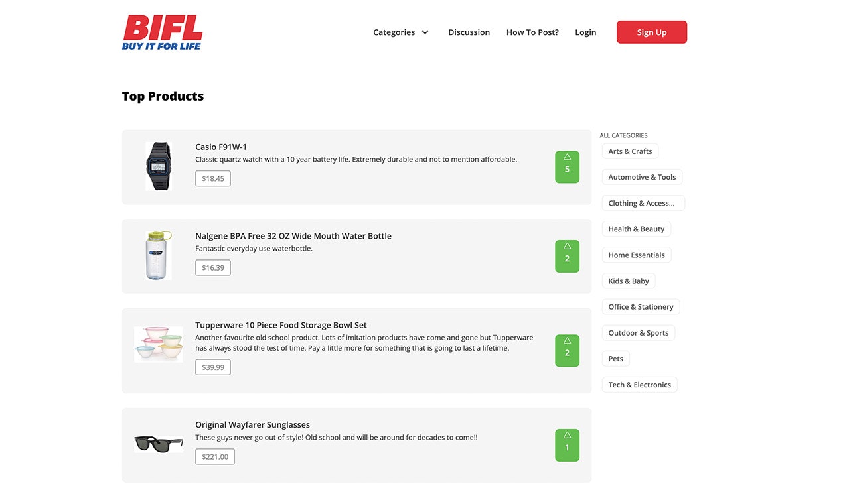Open the Tupperware 10 Piece title link
Screen dimensions: 843x504
(x=281, y=325)
